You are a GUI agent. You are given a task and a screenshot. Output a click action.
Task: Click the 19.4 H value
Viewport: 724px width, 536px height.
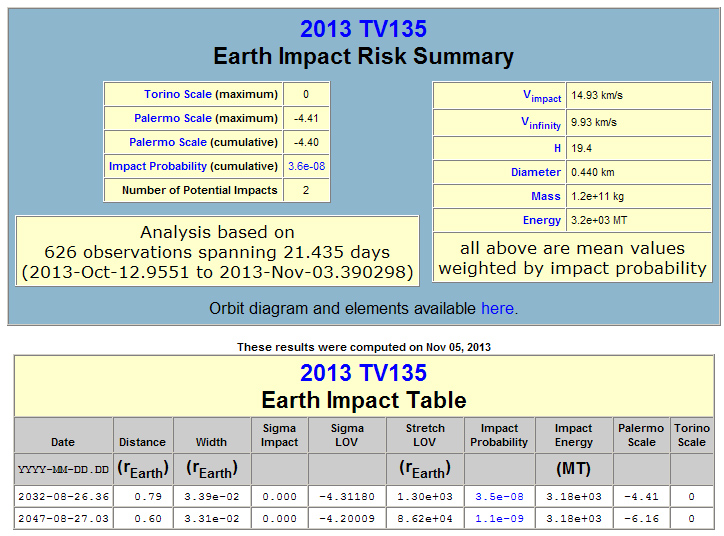click(581, 148)
